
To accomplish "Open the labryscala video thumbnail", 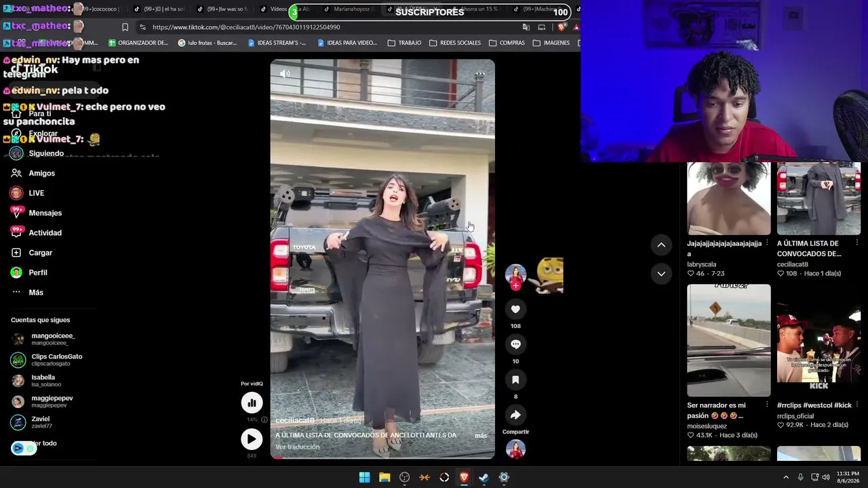I will 729,199.
